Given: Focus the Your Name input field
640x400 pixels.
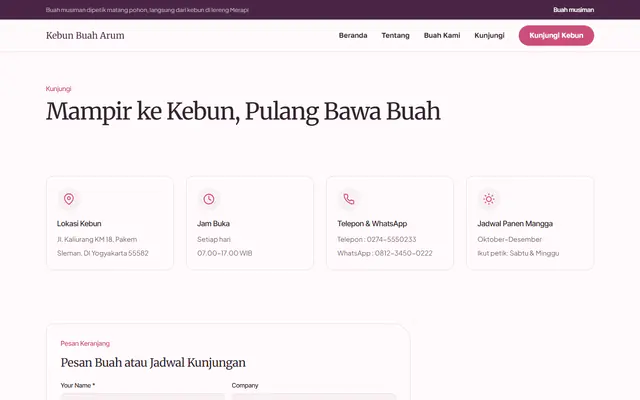Looking at the screenshot, I should click(x=143, y=396).
